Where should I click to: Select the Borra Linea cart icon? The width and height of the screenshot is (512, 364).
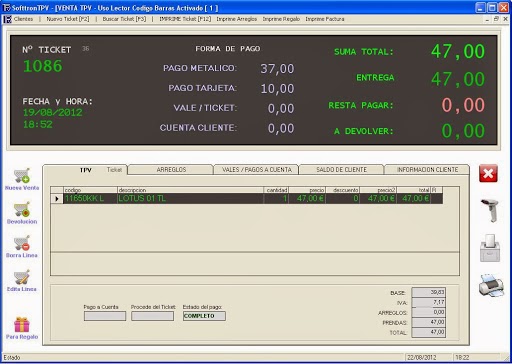(x=22, y=243)
